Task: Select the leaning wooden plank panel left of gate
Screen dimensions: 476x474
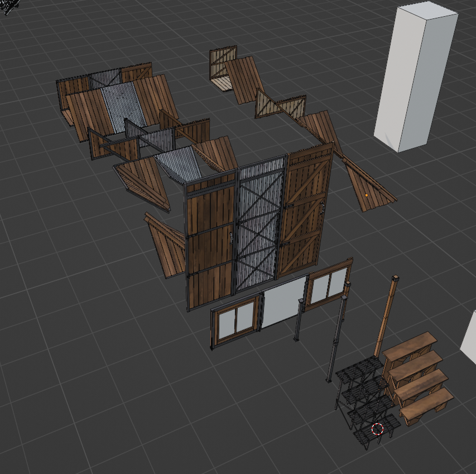Action: coord(165,246)
